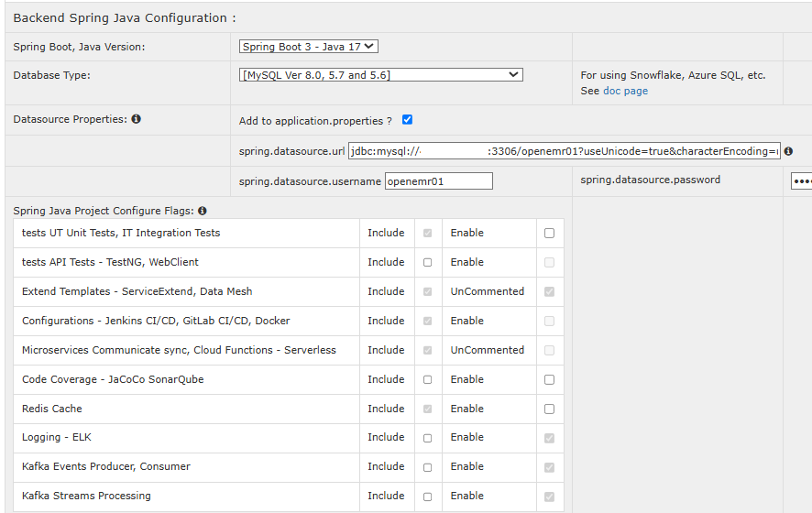Click Include checkbox for Extend Templates row
812x513 pixels.
(427, 292)
